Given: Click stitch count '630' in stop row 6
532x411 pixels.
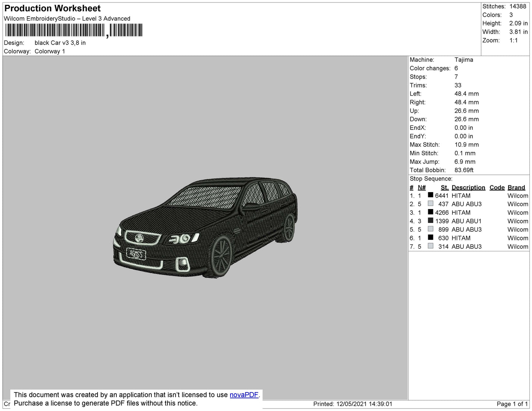Looking at the screenshot, I should 443,238.
